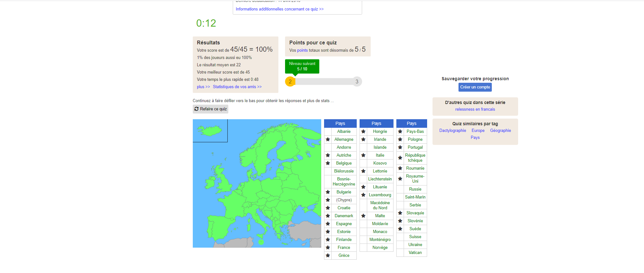Click the Refaire ce quiz button
This screenshot has width=644, height=273.
click(x=211, y=109)
